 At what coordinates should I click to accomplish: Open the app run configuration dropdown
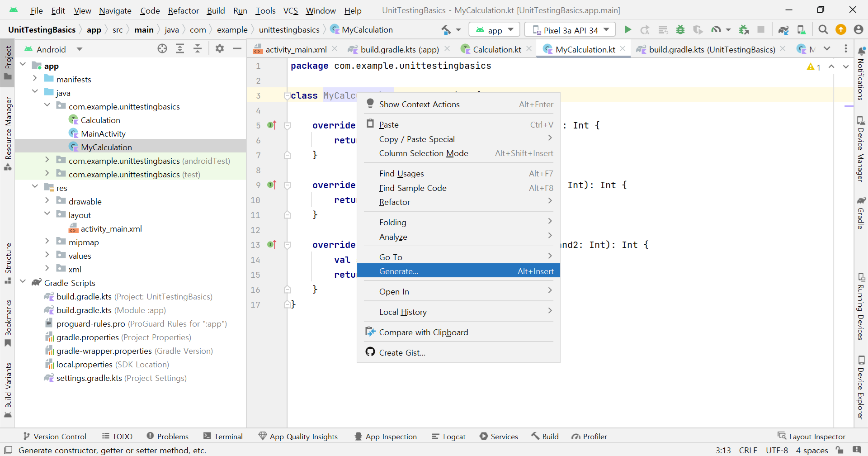(495, 30)
